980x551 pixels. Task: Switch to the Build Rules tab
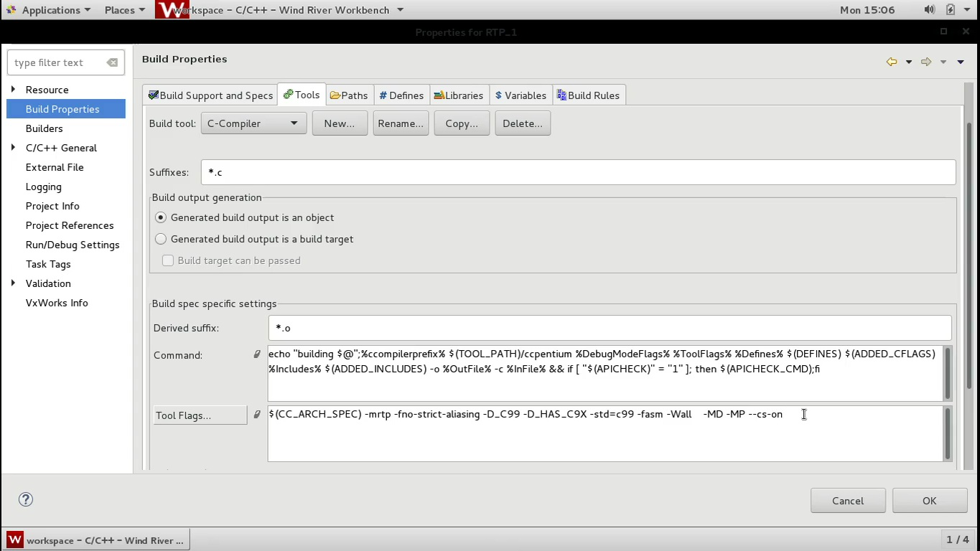coord(588,95)
